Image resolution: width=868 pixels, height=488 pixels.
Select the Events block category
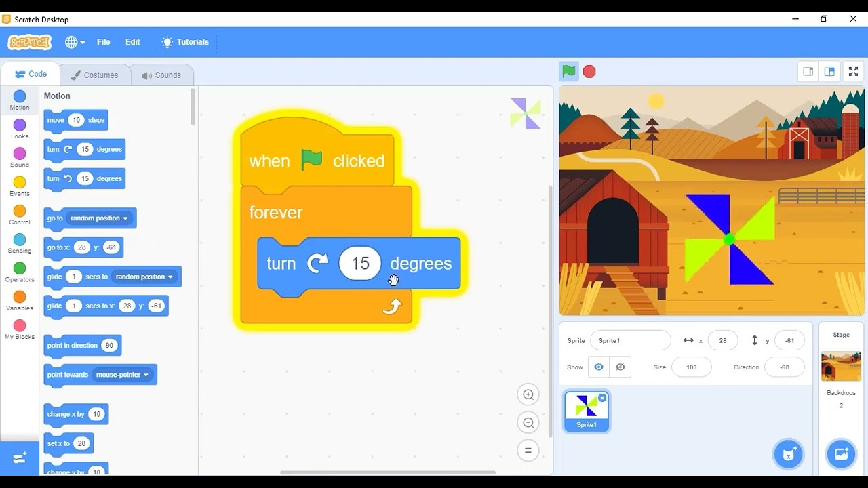tap(20, 186)
